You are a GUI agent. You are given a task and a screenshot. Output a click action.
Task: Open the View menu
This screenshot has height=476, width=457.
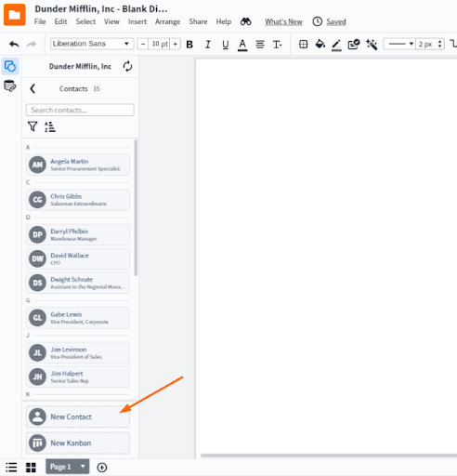111,21
